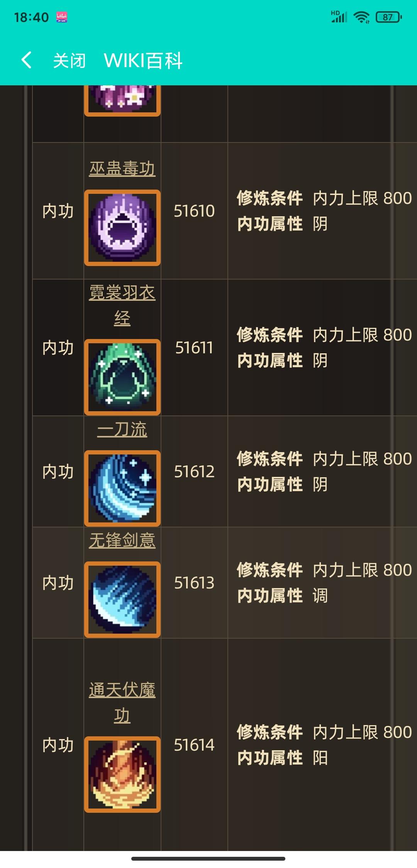
Task: Tap the purple 巫蛊毒功 skill icon
Action: coord(122,228)
